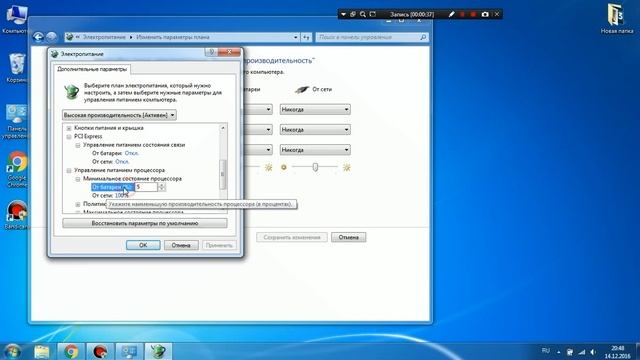Viewport: 640px width, 360px height.
Task: Select the highlighted От батареи (%) row
Action: (112, 187)
